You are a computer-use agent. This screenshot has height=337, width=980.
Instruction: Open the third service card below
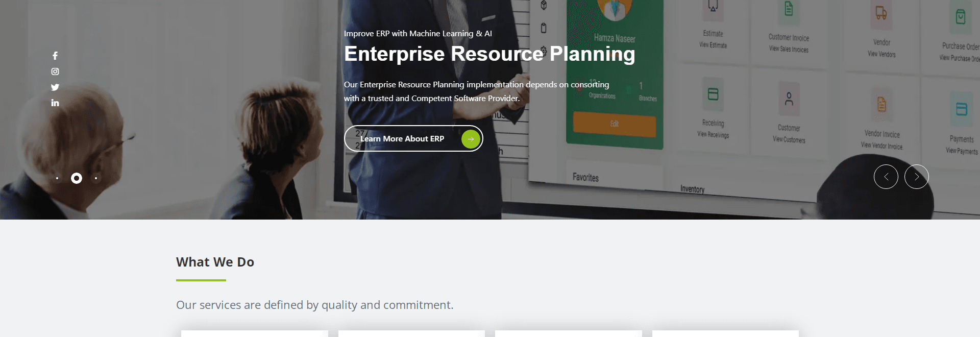569,334
